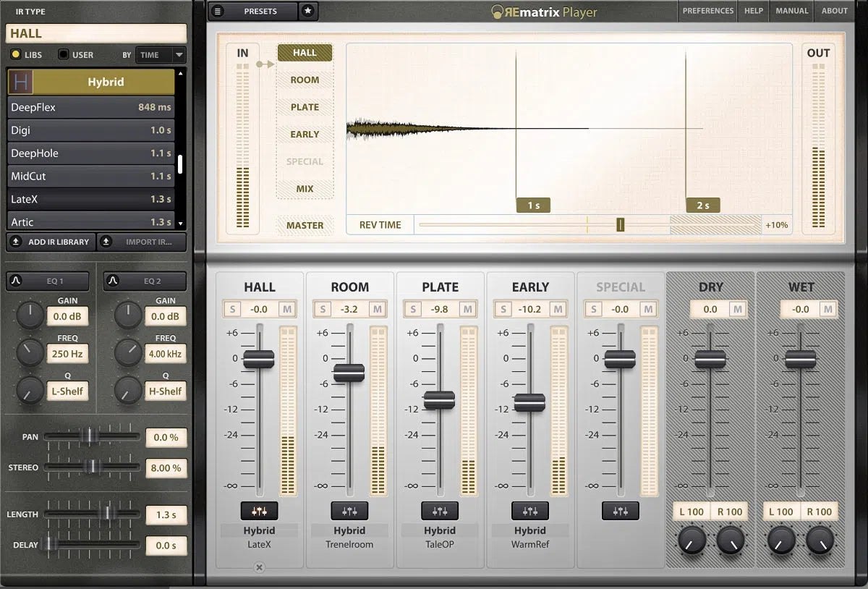The image size is (868, 589).
Task: Mute the ROOM channel
Action: pyautogui.click(x=377, y=308)
